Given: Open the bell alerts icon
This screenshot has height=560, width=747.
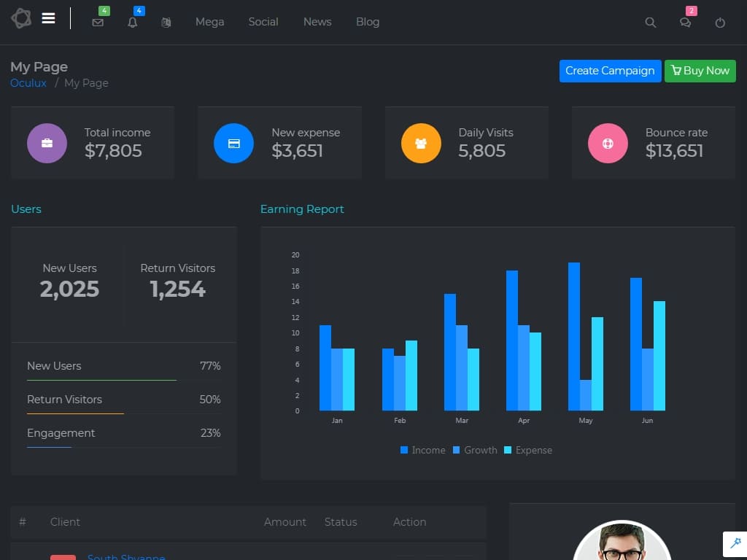Looking at the screenshot, I should [133, 23].
